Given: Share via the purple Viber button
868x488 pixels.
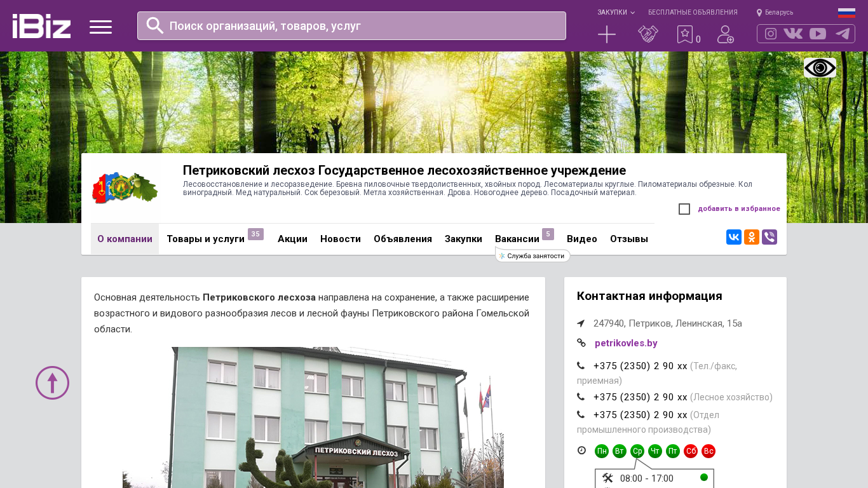Looking at the screenshot, I should click(770, 237).
